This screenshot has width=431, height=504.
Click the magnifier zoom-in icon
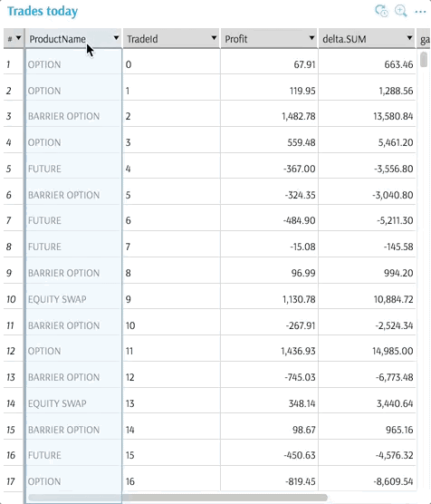[400, 11]
